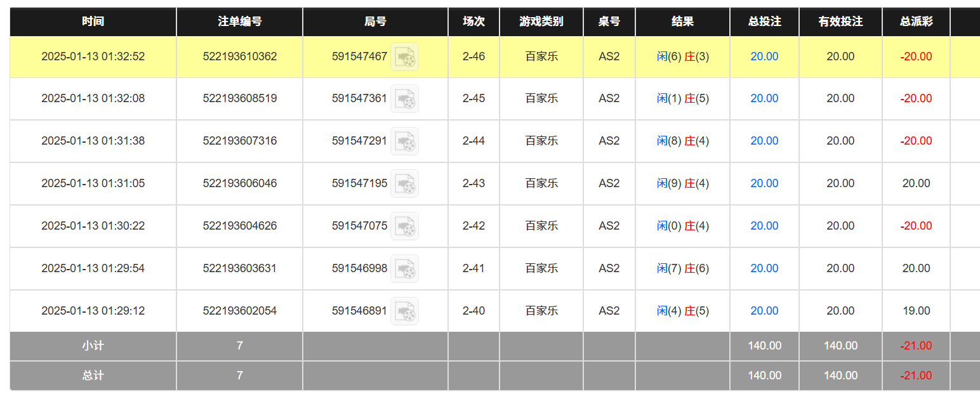This screenshot has width=980, height=399.
Task: Open video replay icon for round 591547361
Action: point(404,99)
